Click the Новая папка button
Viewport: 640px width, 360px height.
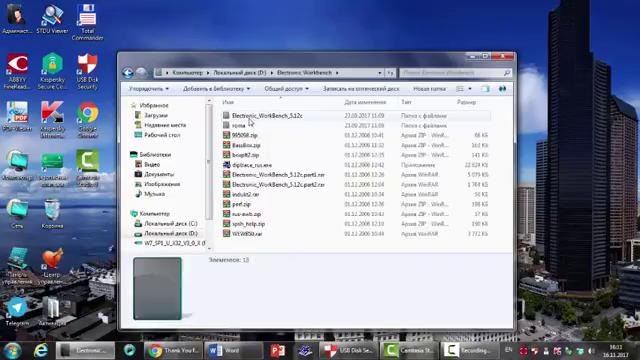(429, 89)
